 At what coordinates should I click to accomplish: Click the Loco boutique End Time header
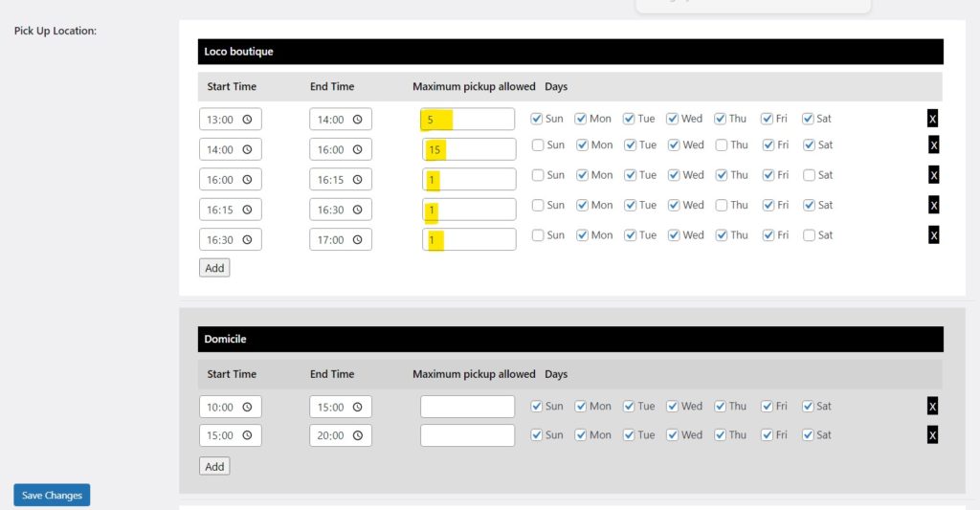(x=332, y=86)
